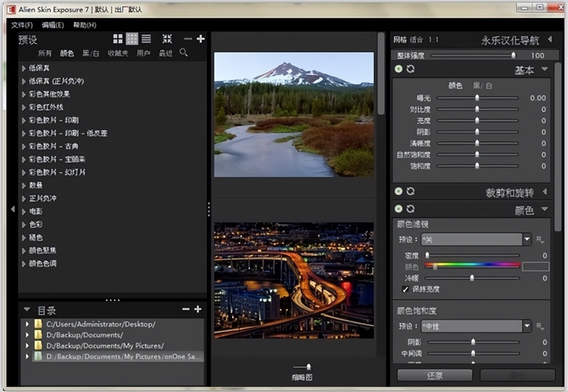Toggle the 基本 panel enable indicator
The image size is (568, 392).
(x=398, y=69)
